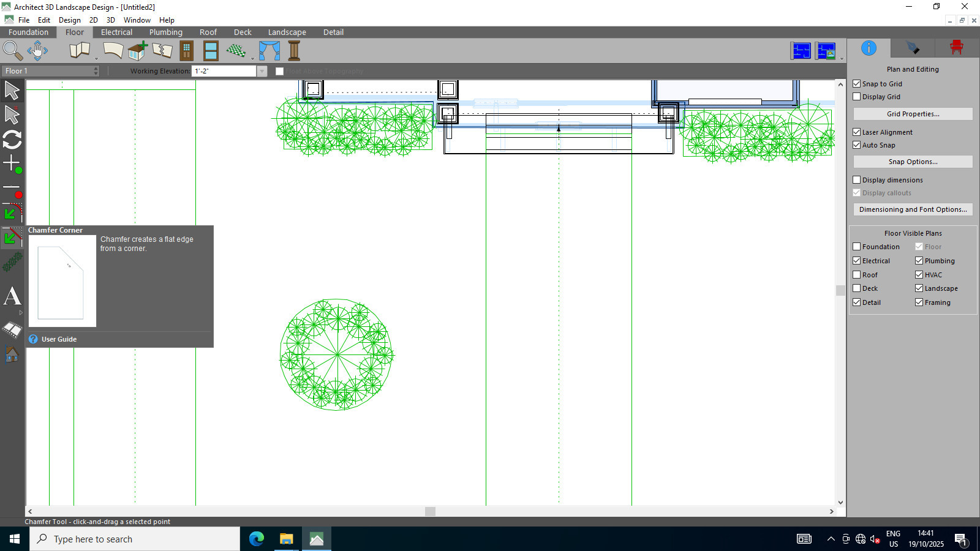Select the Column tool icon
This screenshot has width=980, height=551.
click(294, 51)
